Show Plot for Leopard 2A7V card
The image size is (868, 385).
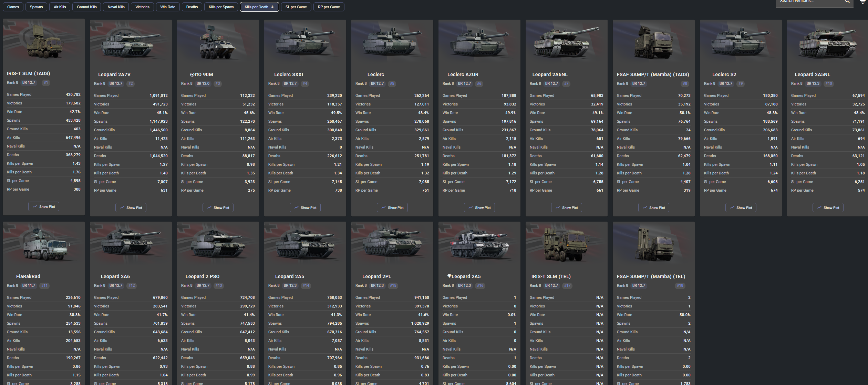pos(131,208)
